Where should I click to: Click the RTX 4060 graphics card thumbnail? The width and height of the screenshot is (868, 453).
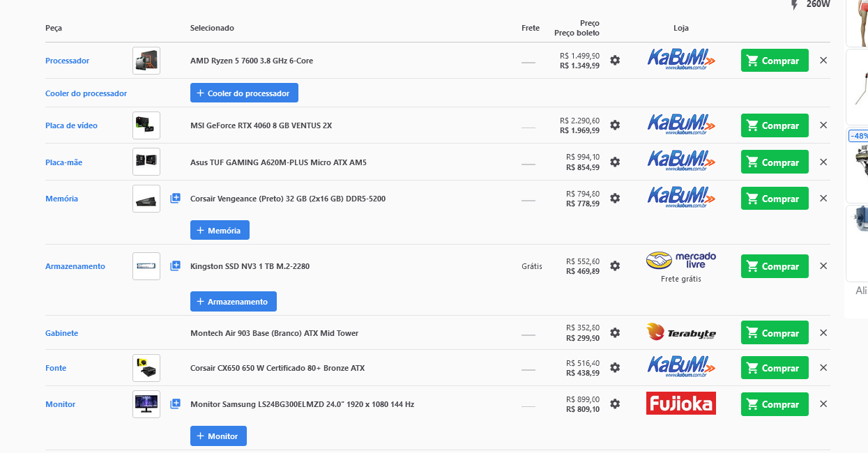(146, 125)
